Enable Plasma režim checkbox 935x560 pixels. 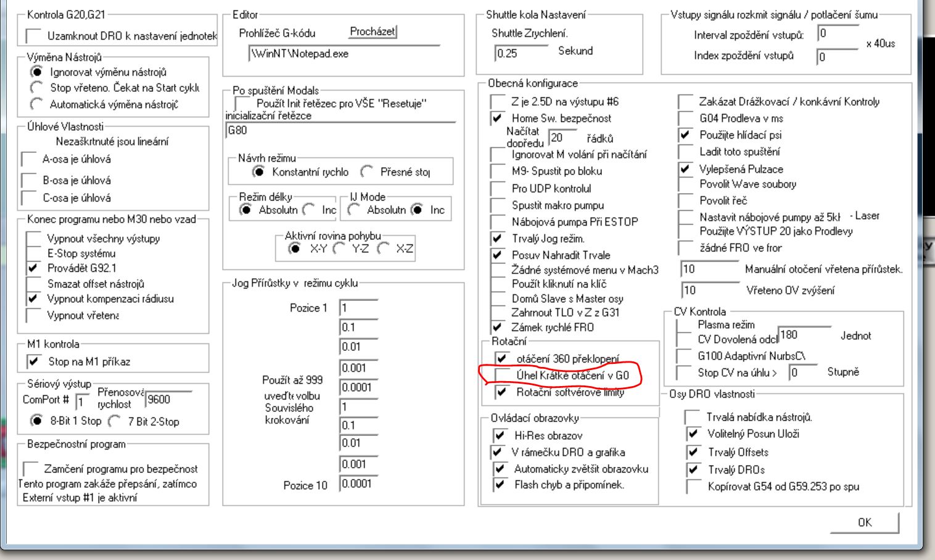683,326
